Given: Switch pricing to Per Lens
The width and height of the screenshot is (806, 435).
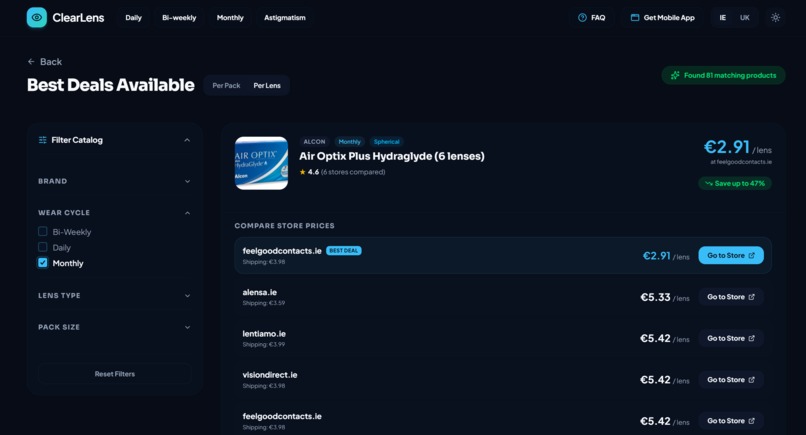Looking at the screenshot, I should pos(267,85).
